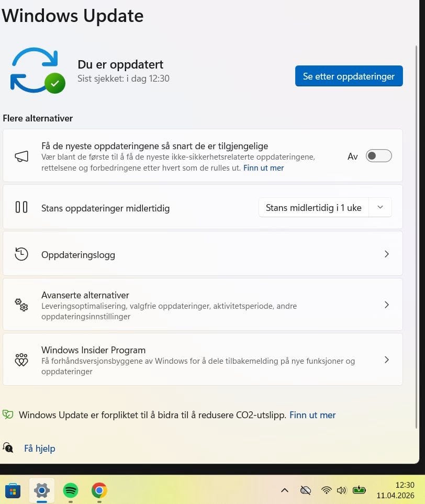
Task: Open Microsoft Store from the taskbar
Action: click(x=13, y=491)
